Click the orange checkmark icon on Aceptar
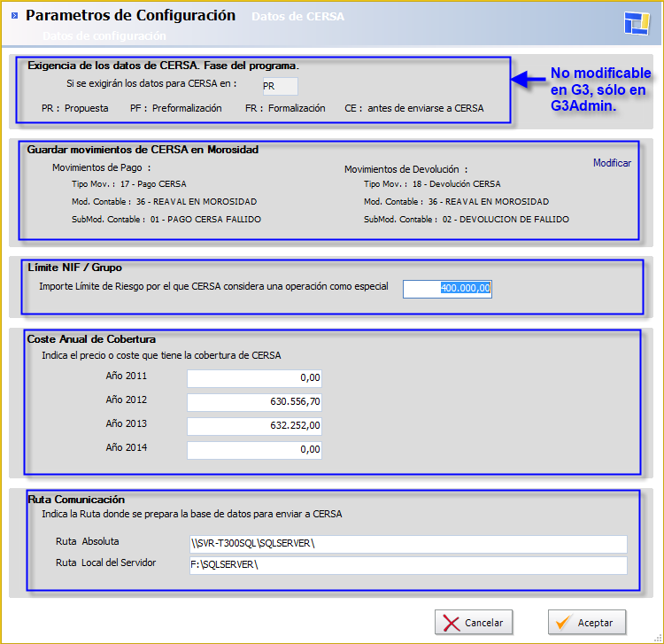This screenshot has height=644, width=664. [564, 623]
